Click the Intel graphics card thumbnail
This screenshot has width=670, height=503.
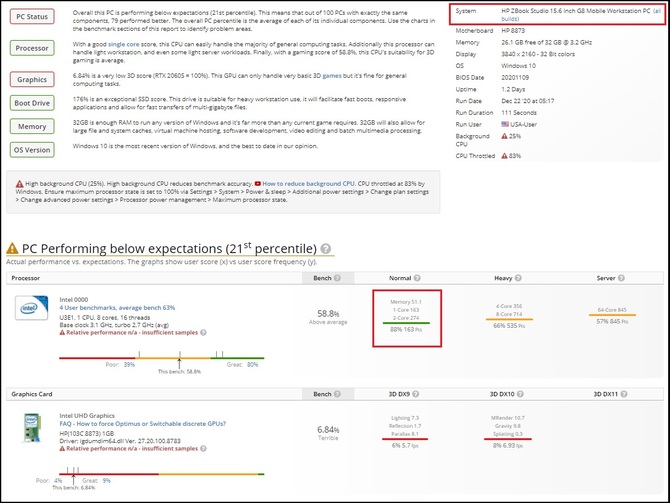tap(32, 427)
